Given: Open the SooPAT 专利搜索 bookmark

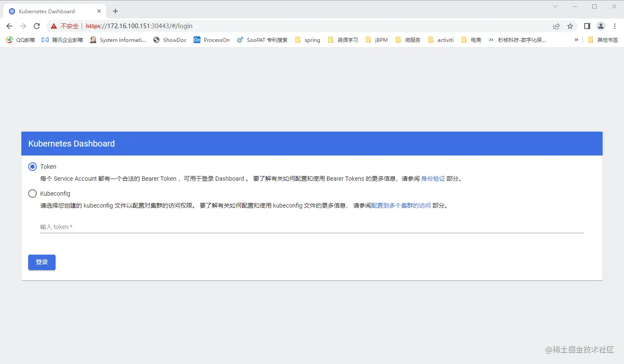Looking at the screenshot, I should [x=262, y=40].
